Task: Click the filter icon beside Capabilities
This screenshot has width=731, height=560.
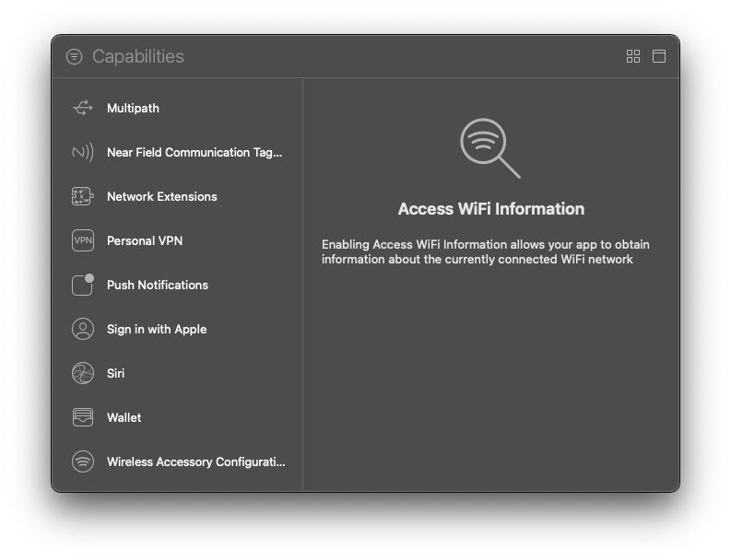Action: coord(74,57)
